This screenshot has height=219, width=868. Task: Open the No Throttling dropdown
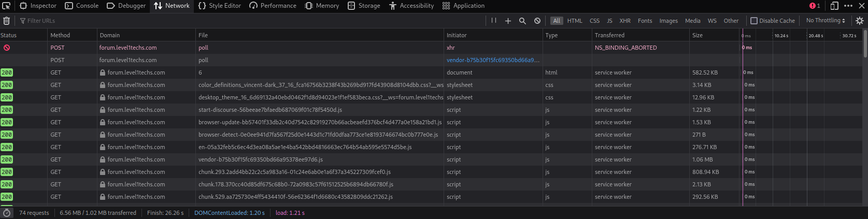(x=826, y=21)
